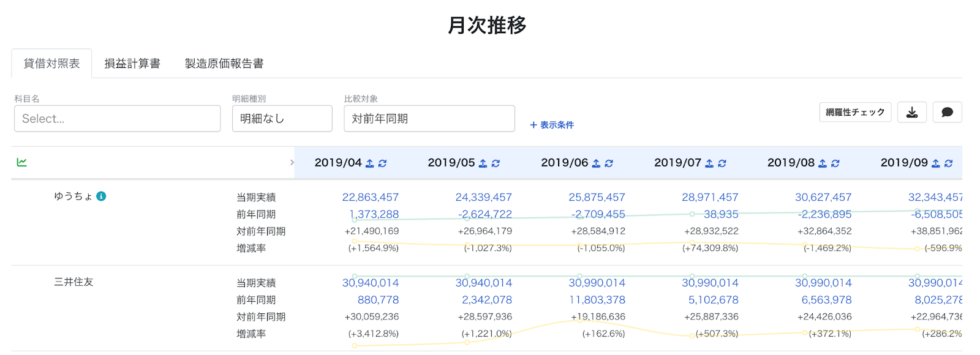980x355 pixels.
Task: Click the upload icon next to 2019/06
Action: pos(596,163)
